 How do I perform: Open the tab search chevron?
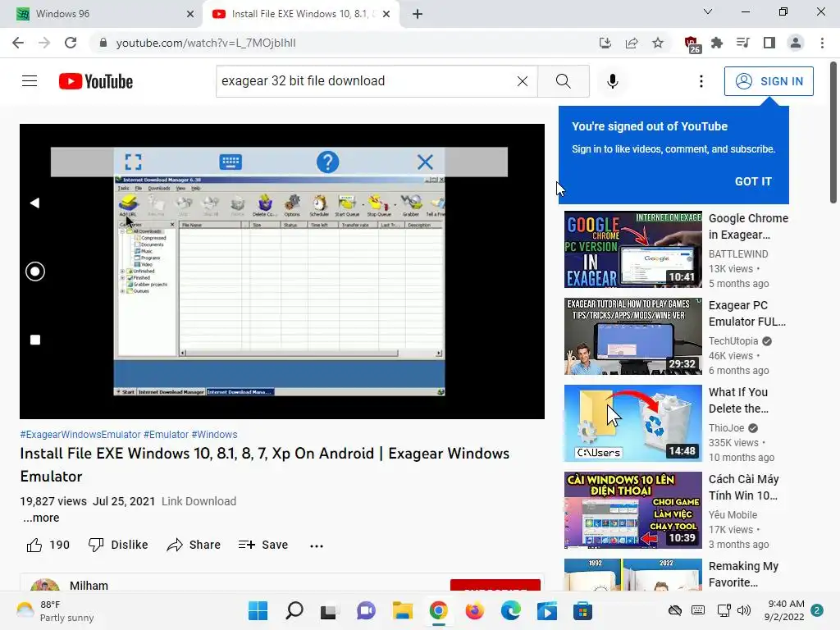[x=707, y=11]
